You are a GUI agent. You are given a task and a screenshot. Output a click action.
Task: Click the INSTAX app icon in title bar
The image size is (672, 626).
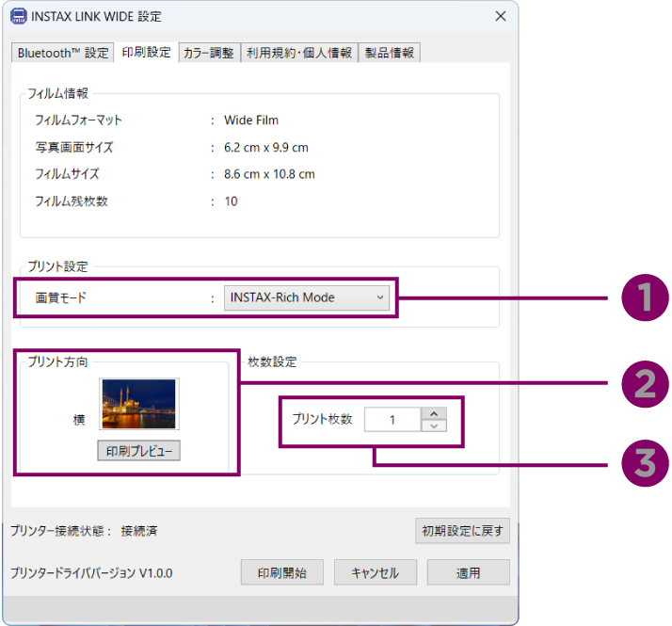click(19, 16)
